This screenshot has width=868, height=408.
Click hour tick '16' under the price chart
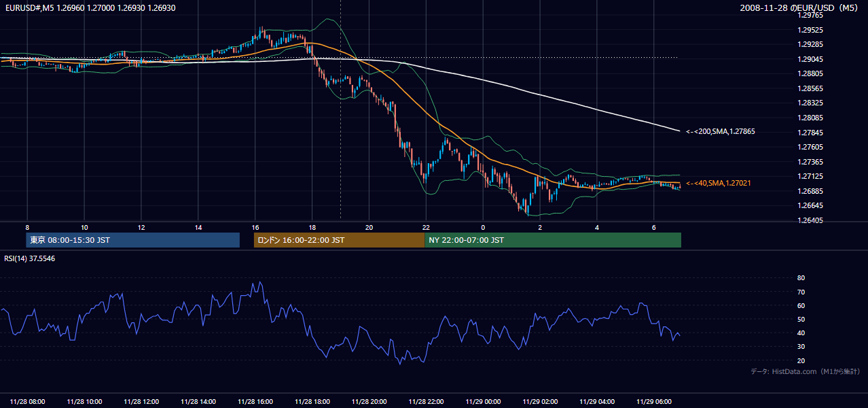pos(255,226)
